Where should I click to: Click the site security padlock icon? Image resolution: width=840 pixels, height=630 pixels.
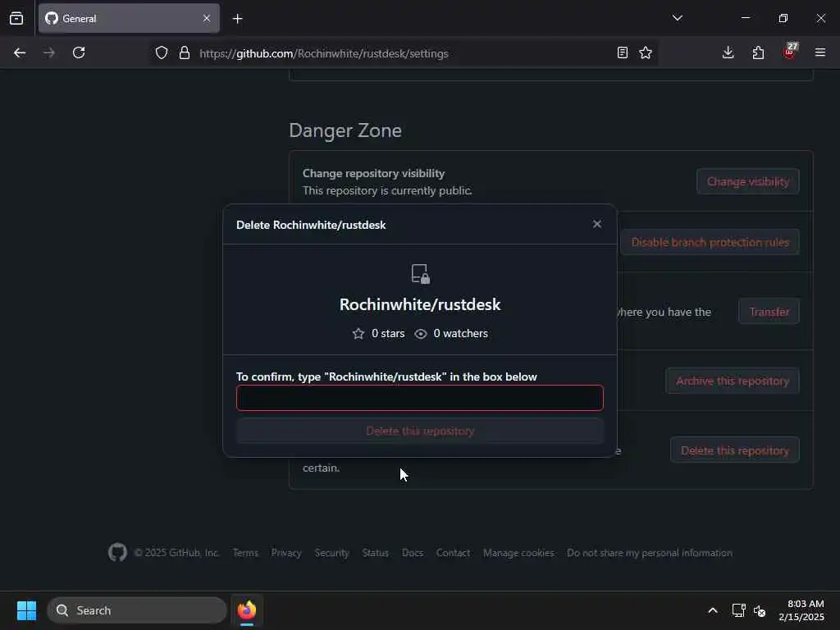click(x=185, y=53)
